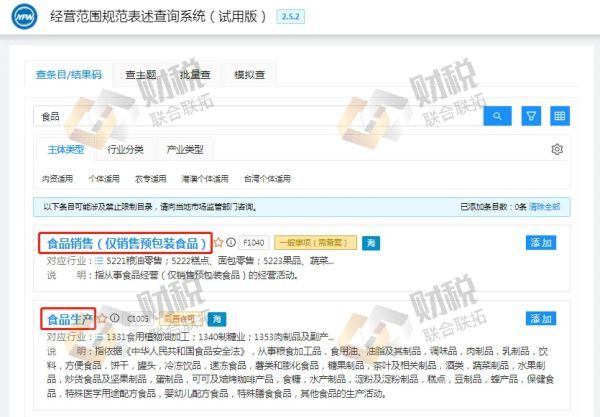The width and height of the screenshot is (600, 417).
Task: Switch to 查主题 tab
Action: click(141, 75)
